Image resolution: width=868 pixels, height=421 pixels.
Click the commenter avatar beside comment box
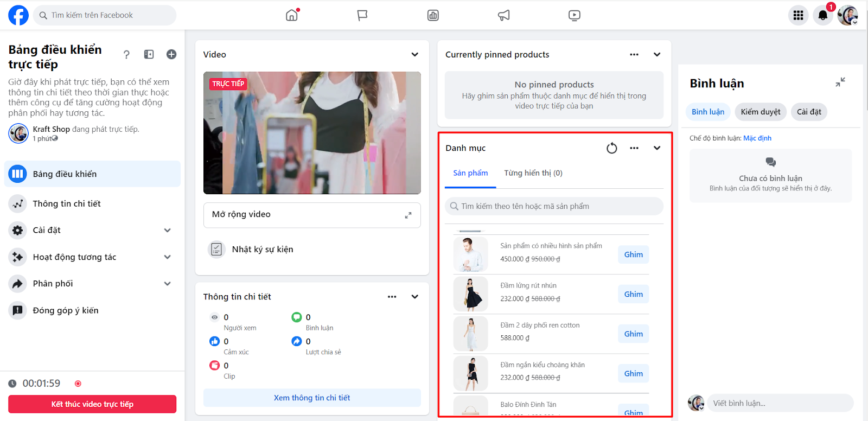click(696, 403)
